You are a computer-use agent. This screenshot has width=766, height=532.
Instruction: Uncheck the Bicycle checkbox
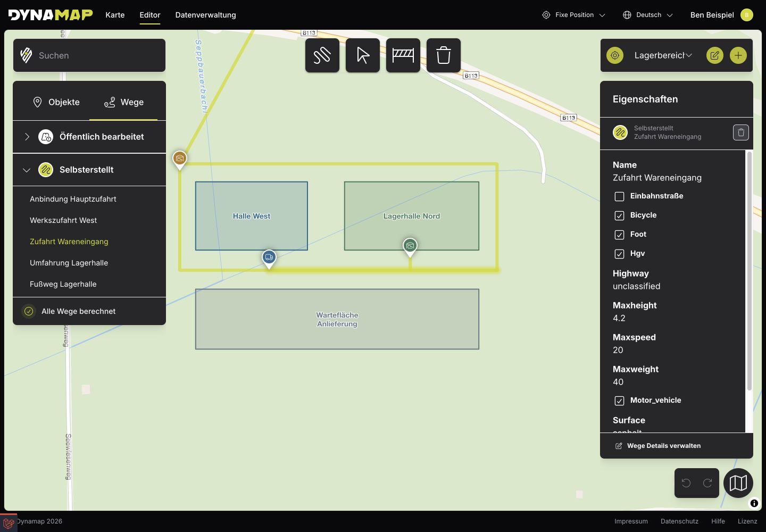619,215
